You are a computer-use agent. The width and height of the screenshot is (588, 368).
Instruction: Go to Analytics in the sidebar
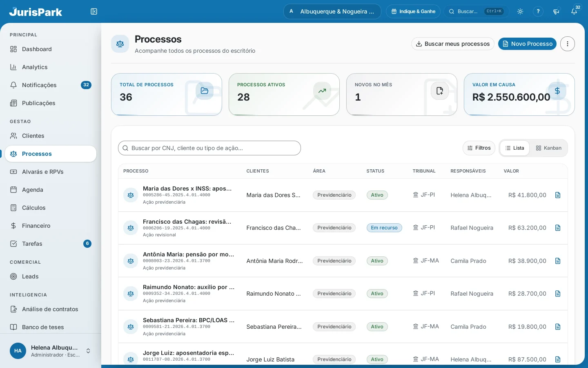coord(51,67)
